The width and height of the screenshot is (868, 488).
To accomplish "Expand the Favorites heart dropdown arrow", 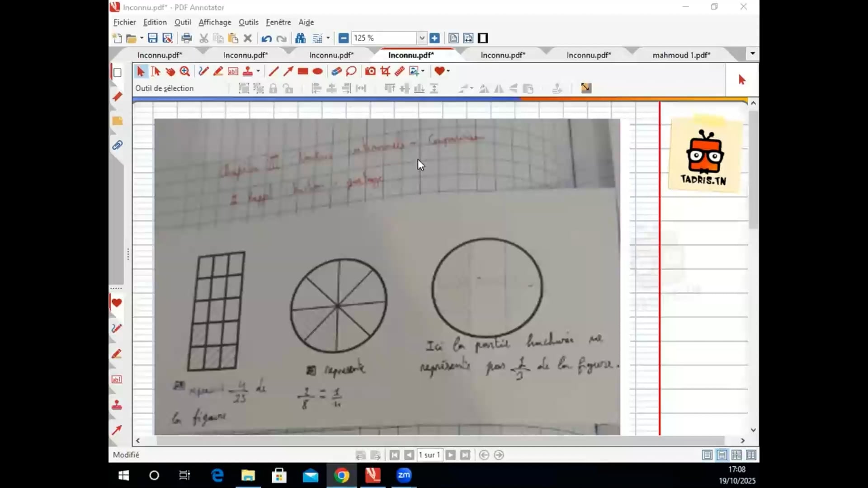I will point(448,71).
